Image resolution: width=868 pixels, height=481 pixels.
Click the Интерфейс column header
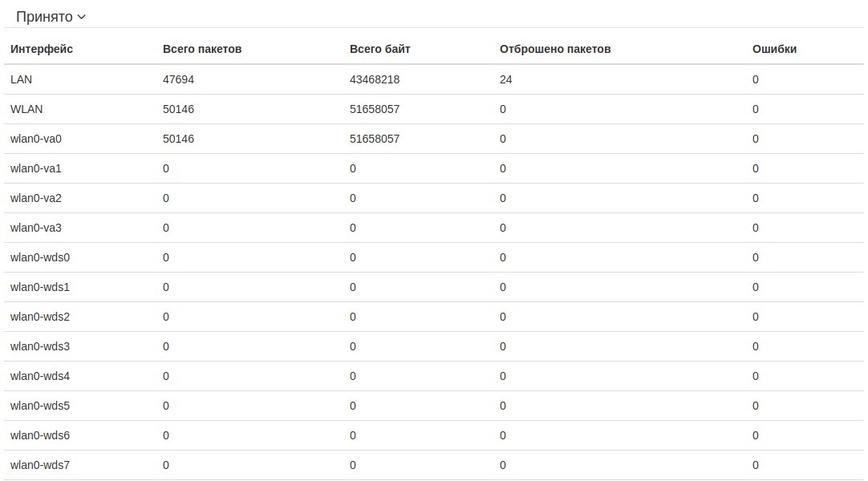coord(42,49)
